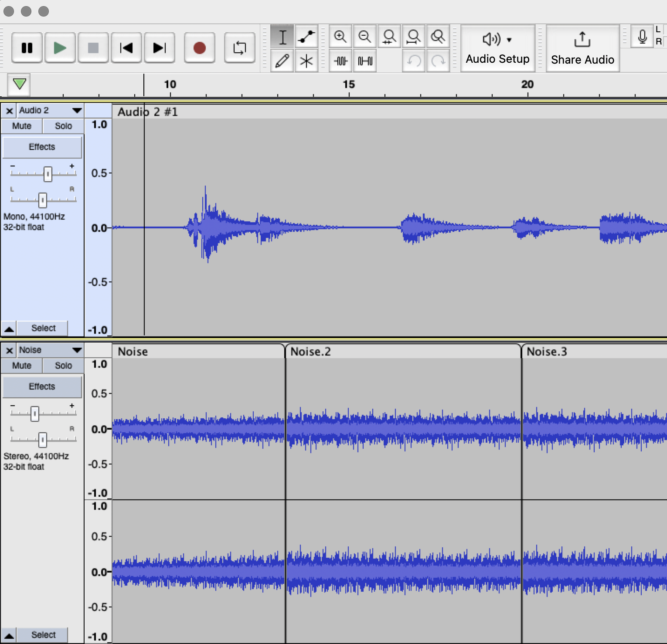The height and width of the screenshot is (644, 667).
Task: Solo the Audio 2 track
Action: coord(63,126)
